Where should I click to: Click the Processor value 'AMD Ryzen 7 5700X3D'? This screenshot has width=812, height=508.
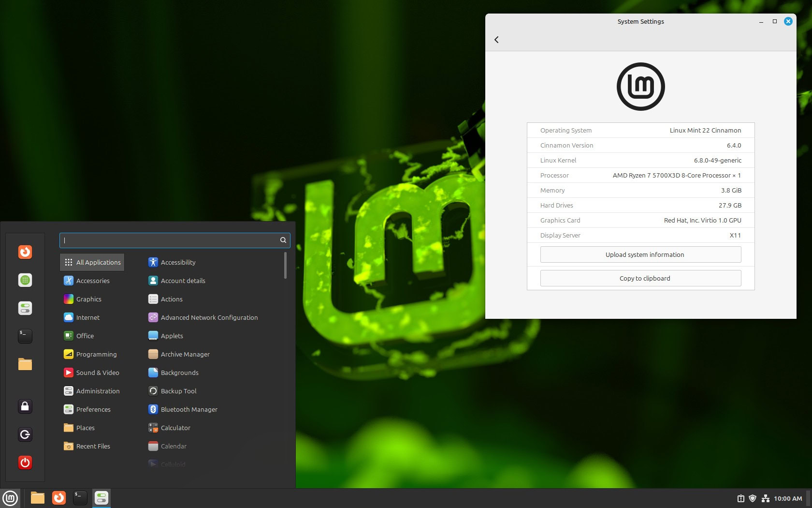pos(677,175)
